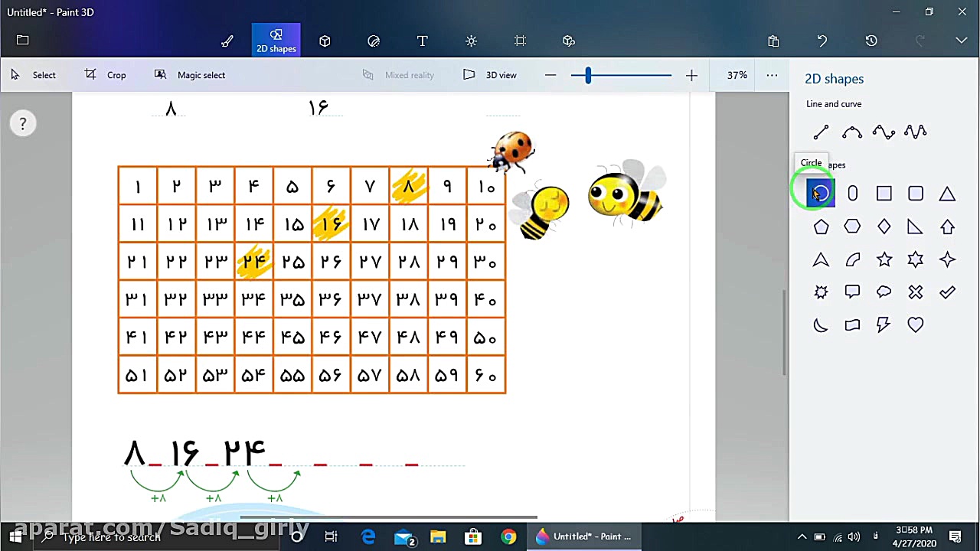Open the Stickers tab
Screen dimensions: 980x551
(x=374, y=41)
